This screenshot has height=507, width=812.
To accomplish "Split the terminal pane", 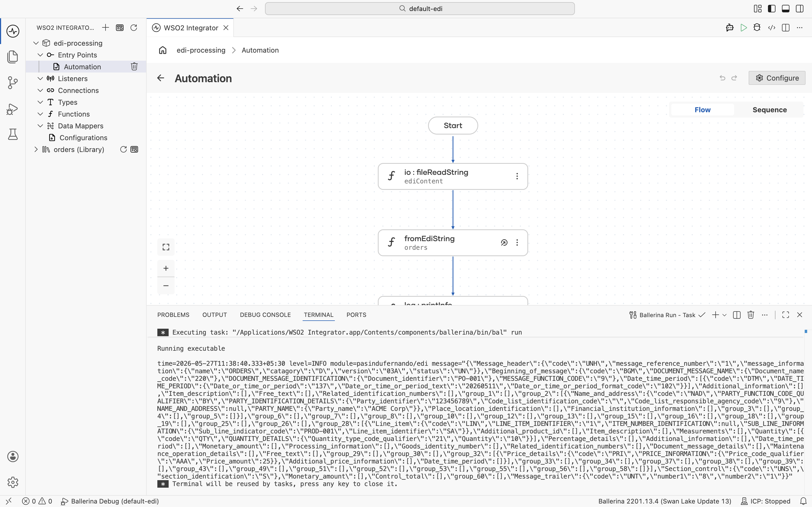I will (737, 314).
